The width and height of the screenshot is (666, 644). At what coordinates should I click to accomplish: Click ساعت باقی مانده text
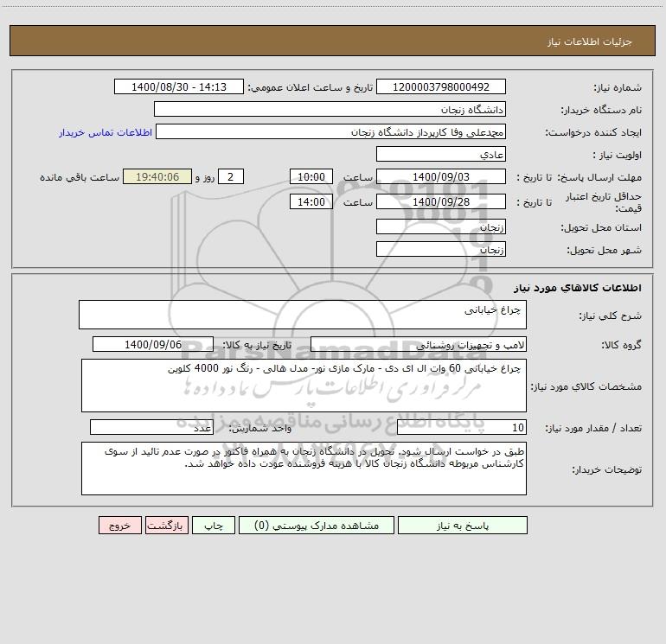[x=80, y=177]
